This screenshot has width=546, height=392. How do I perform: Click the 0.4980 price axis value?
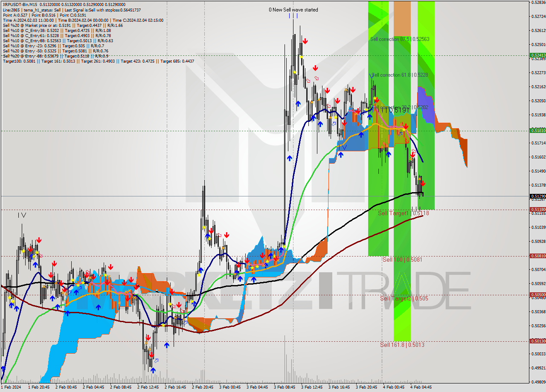(x=539, y=382)
